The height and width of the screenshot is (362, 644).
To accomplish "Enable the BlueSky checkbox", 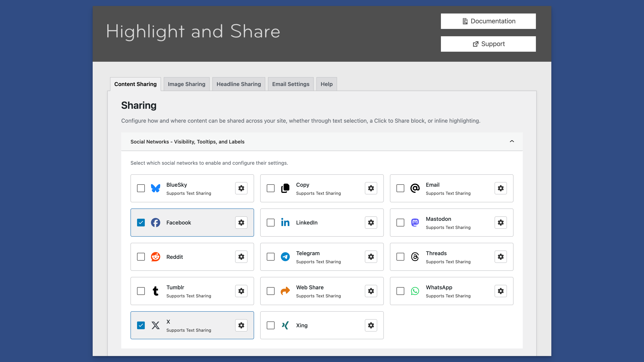I will (x=141, y=188).
